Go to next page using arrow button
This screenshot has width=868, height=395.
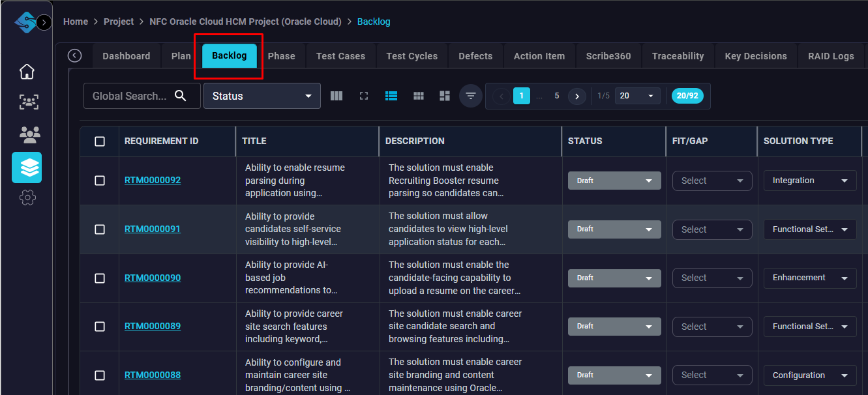(x=576, y=96)
